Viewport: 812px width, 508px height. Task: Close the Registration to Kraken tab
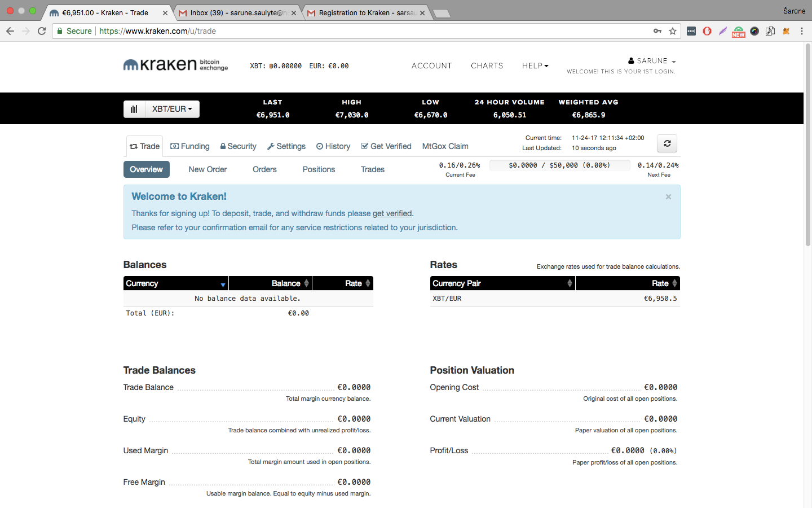coord(422,13)
